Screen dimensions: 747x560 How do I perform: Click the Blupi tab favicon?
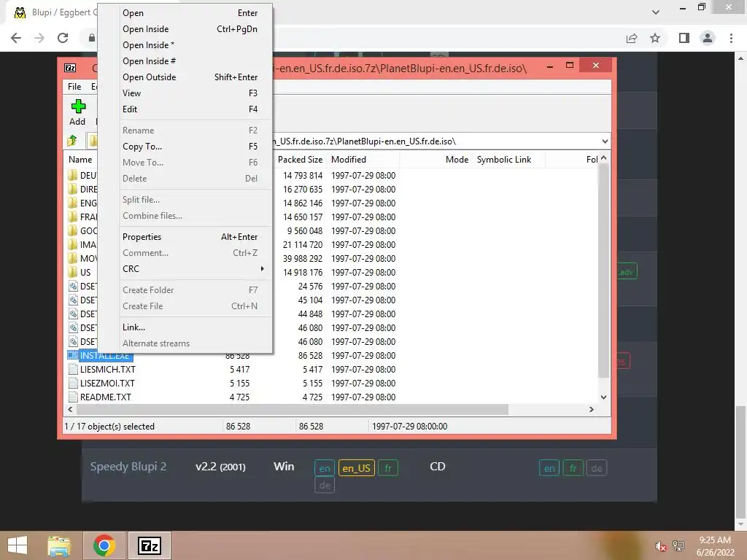(x=20, y=13)
